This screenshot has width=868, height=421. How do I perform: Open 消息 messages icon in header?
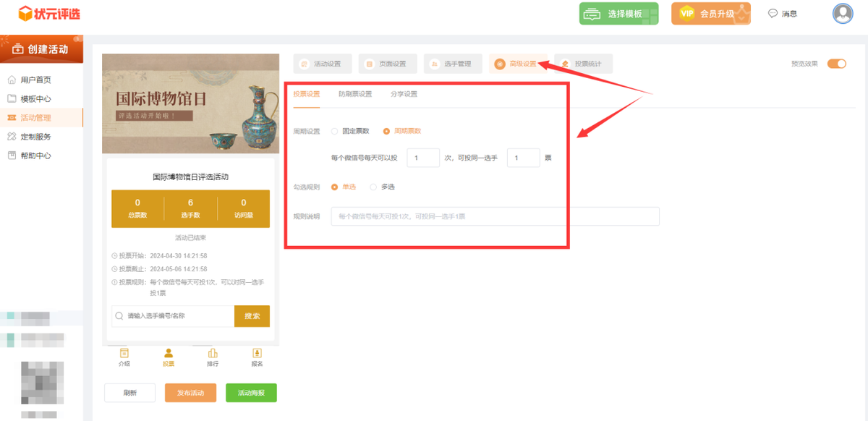(x=773, y=14)
